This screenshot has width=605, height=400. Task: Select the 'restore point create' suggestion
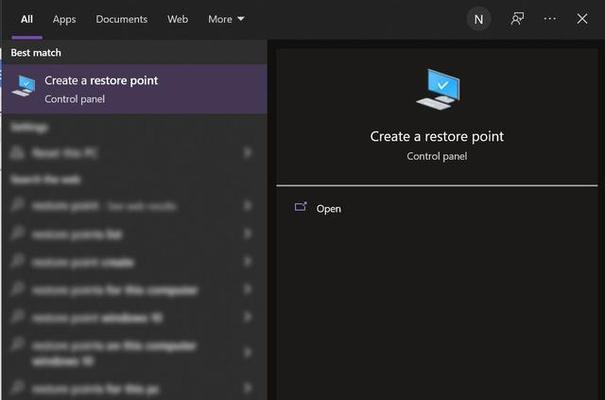click(x=135, y=262)
